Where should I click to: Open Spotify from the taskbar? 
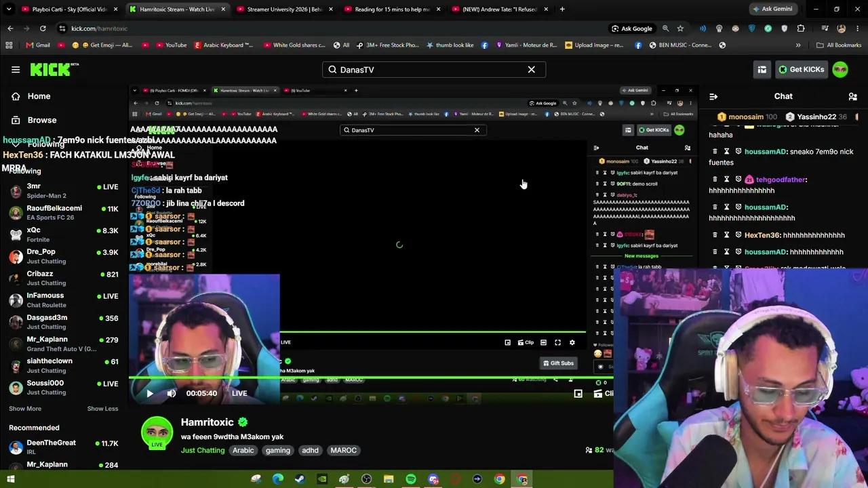point(411,479)
